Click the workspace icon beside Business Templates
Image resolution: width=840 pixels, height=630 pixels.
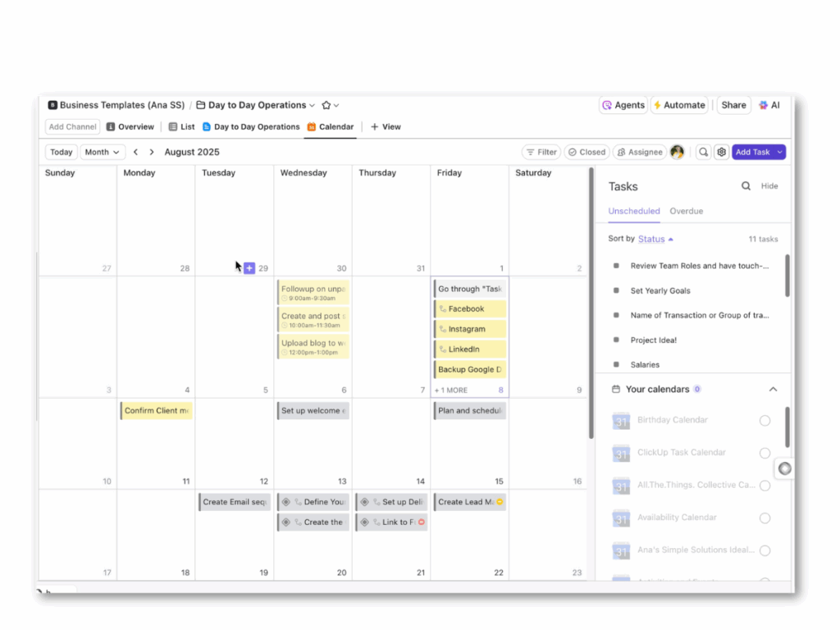(52, 106)
